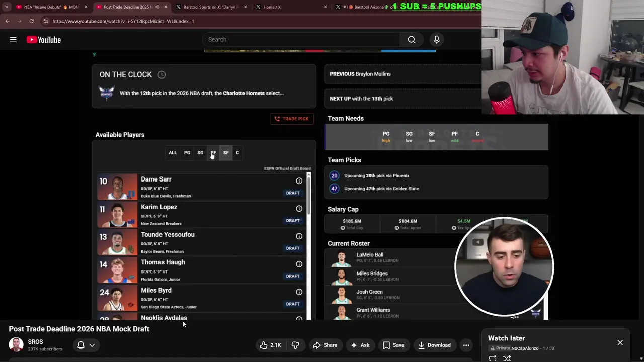This screenshot has width=644, height=362.
Task: Open more actions three-dot menu
Action: pos(466,345)
